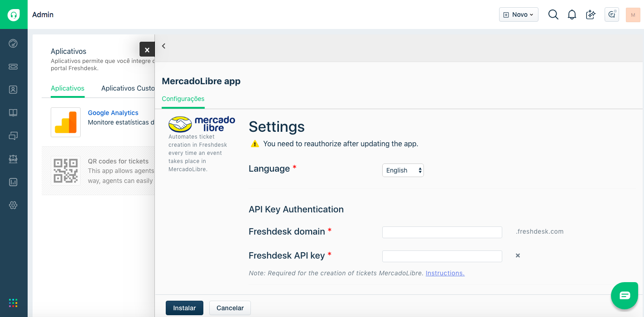Expand the Novo dropdown button
This screenshot has width=644, height=317.
coord(519,14)
